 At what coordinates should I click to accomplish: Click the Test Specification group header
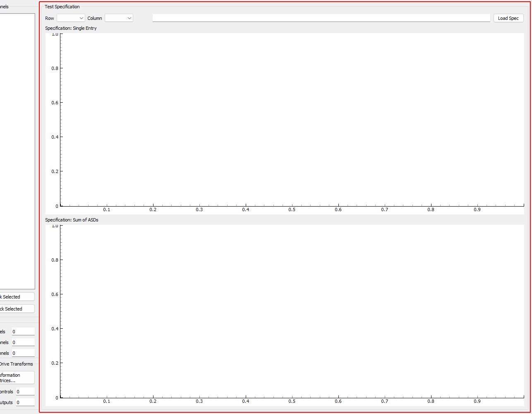click(62, 7)
